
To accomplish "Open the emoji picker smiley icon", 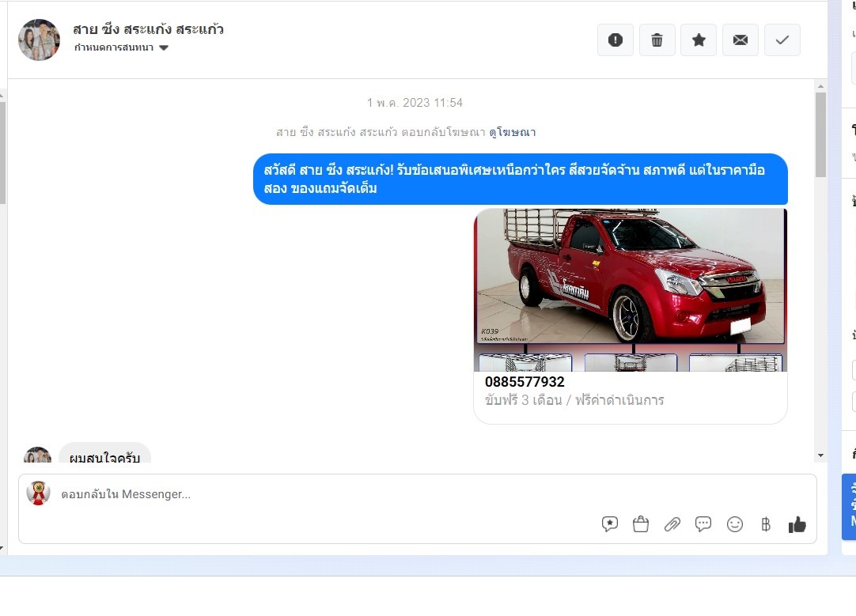I will click(735, 523).
